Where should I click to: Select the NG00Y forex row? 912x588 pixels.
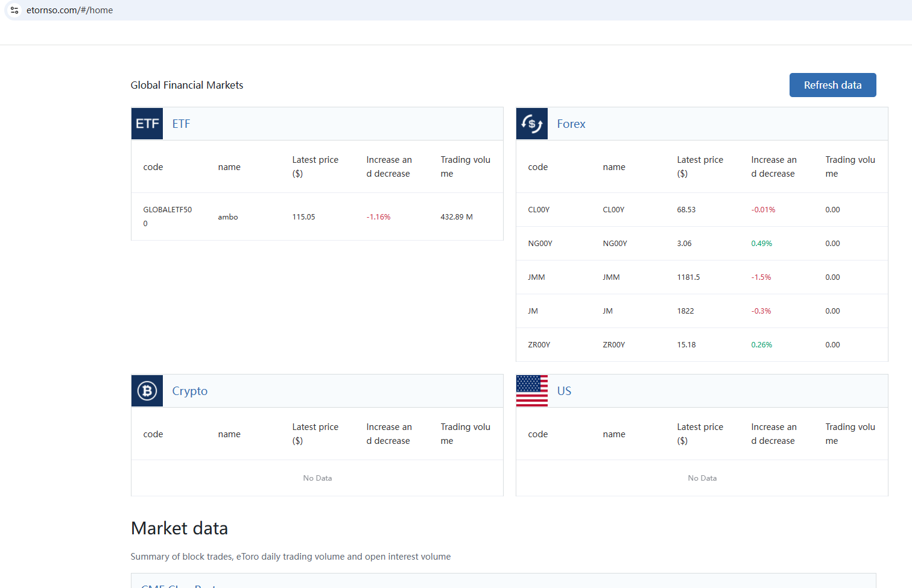pyautogui.click(x=540, y=244)
